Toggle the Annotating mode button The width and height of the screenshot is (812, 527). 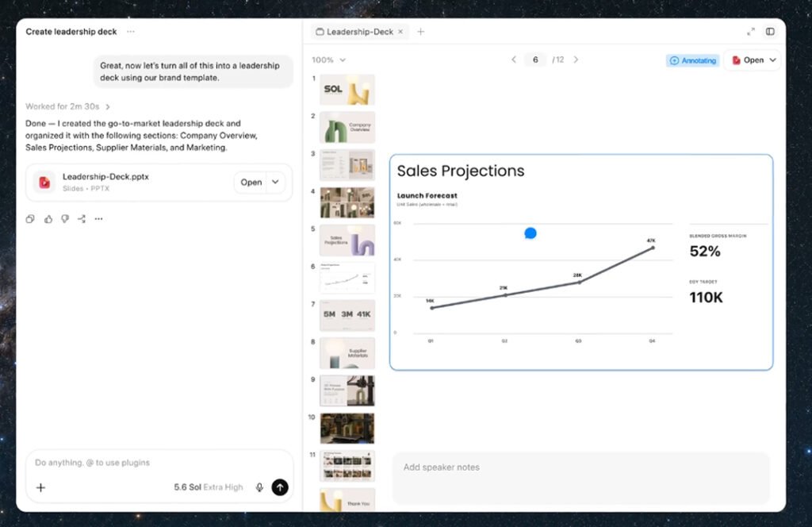[693, 60]
